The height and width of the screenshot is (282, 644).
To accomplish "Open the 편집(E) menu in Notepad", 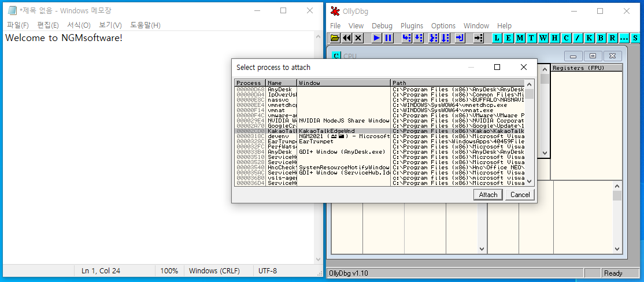I will click(x=47, y=25).
